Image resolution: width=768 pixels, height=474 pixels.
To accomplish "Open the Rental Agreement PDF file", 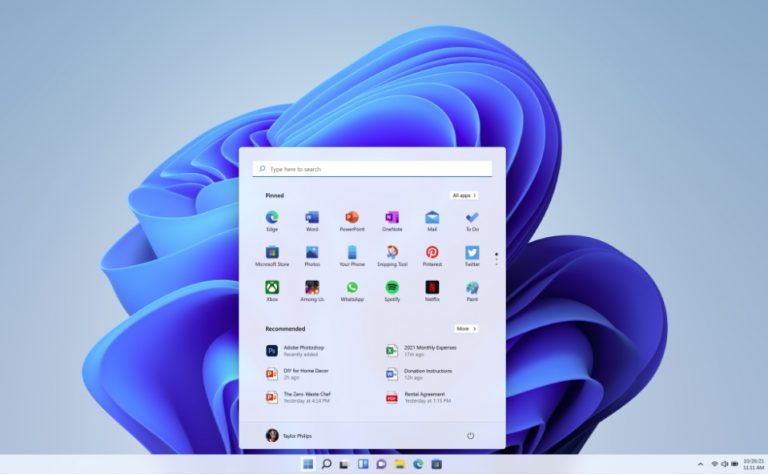I will pos(426,396).
